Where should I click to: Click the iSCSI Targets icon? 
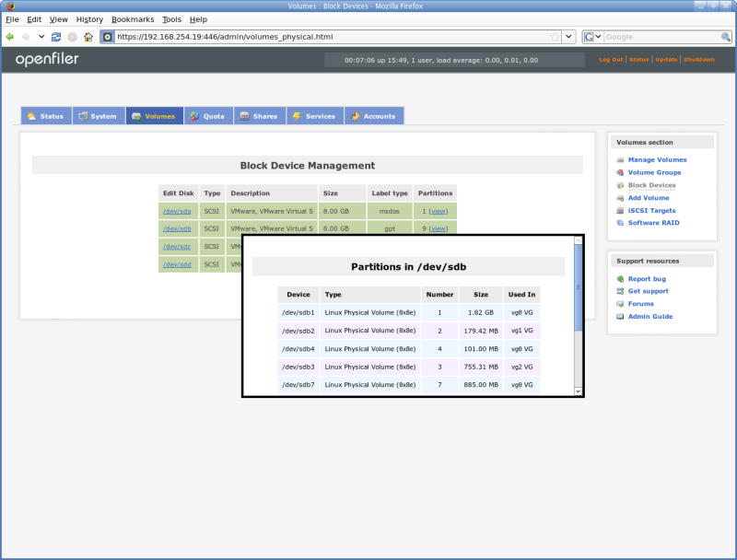click(x=620, y=211)
